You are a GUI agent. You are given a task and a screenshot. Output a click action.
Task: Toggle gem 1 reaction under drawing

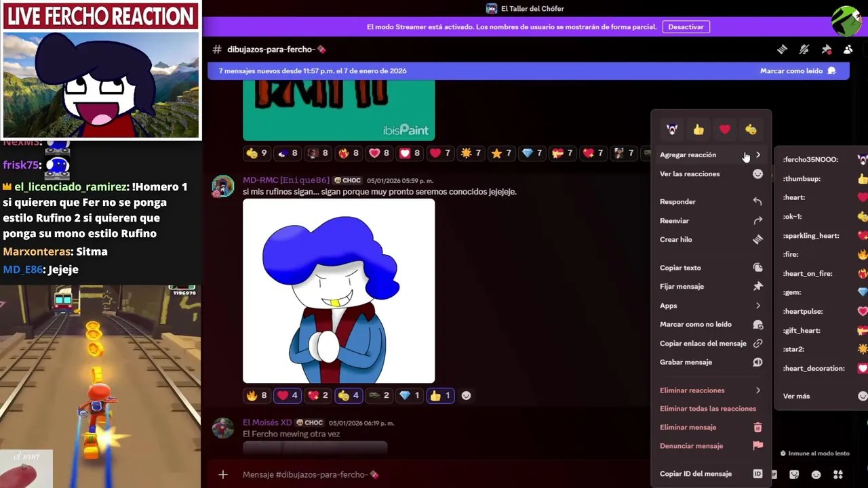point(410,395)
